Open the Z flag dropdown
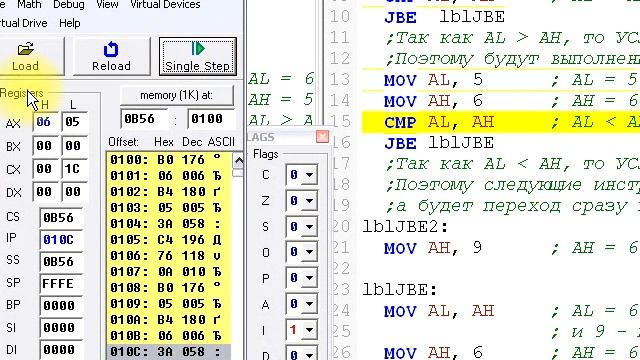Image resolution: width=640 pixels, height=360 pixels. tap(309, 201)
